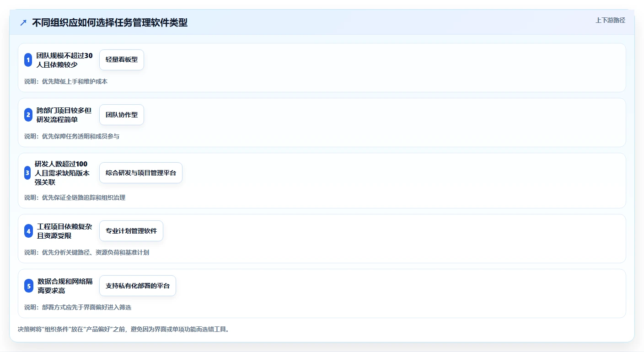The image size is (644, 352).
Task: Click note 说明：优先保证全链路追踪和组织治理
Action: tap(75, 197)
